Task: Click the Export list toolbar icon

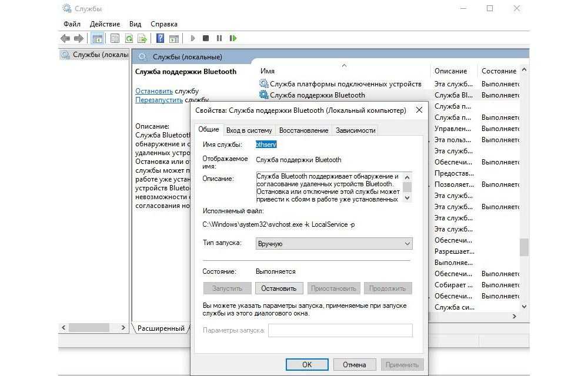Action: [x=142, y=39]
